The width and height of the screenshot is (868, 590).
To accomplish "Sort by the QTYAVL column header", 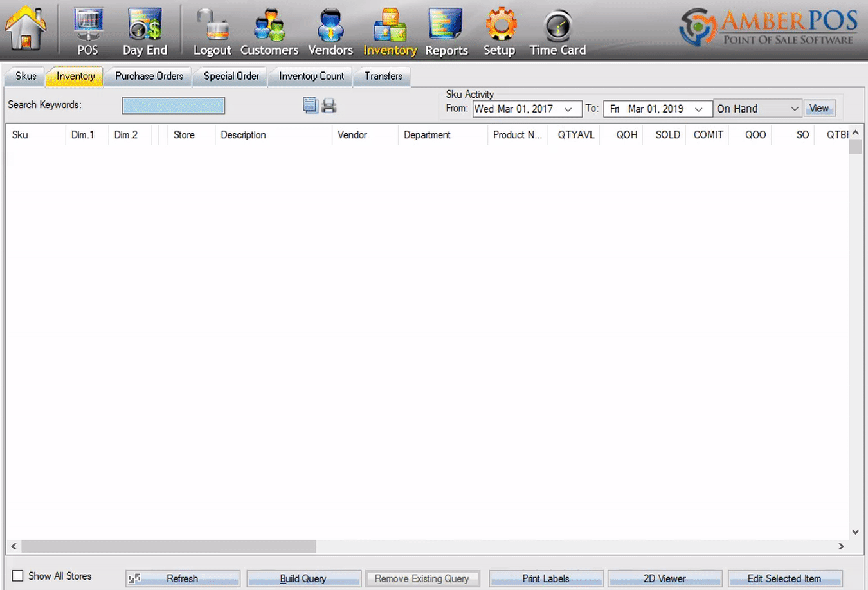I will tap(574, 135).
